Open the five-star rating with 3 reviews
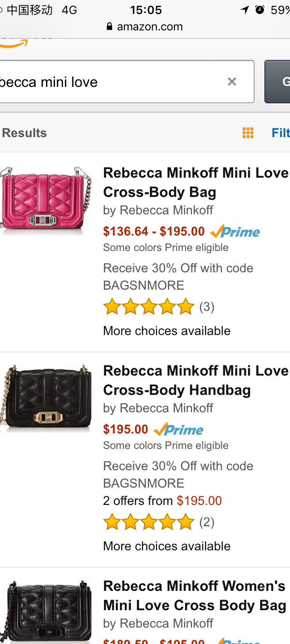 149,307
